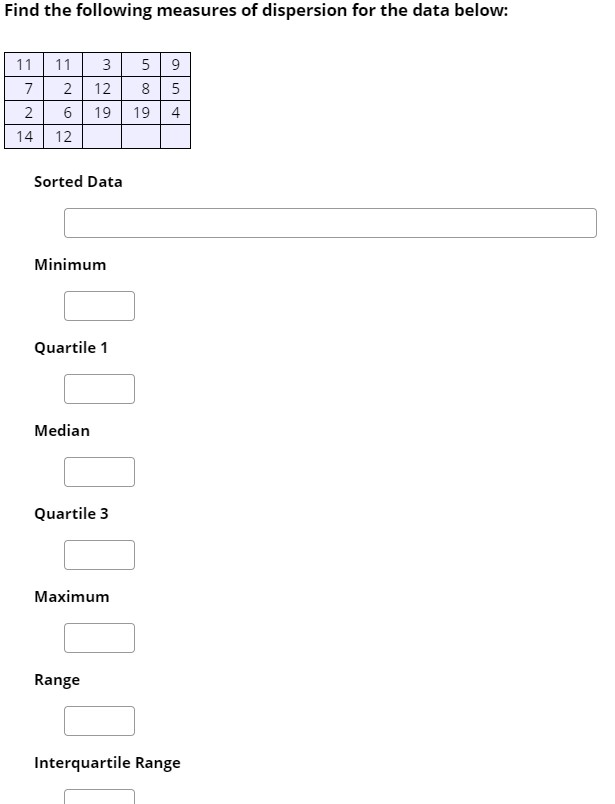615x804 pixels.
Task: Click the Median heading text
Action: pyautogui.click(x=61, y=430)
